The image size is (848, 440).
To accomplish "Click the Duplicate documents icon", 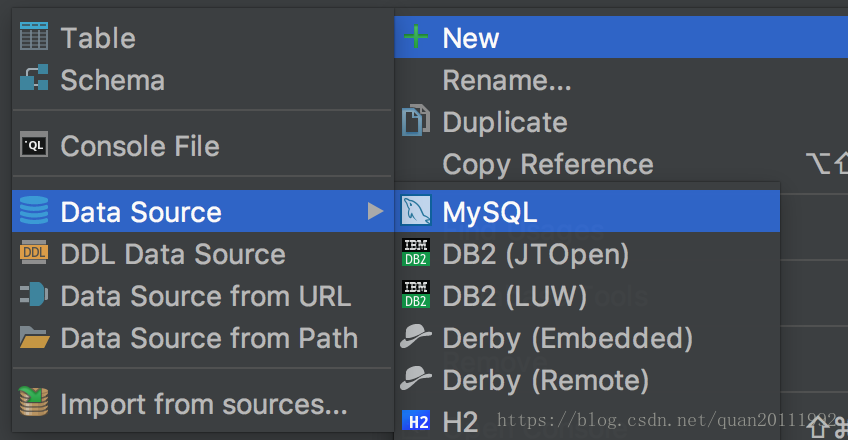I will point(415,120).
